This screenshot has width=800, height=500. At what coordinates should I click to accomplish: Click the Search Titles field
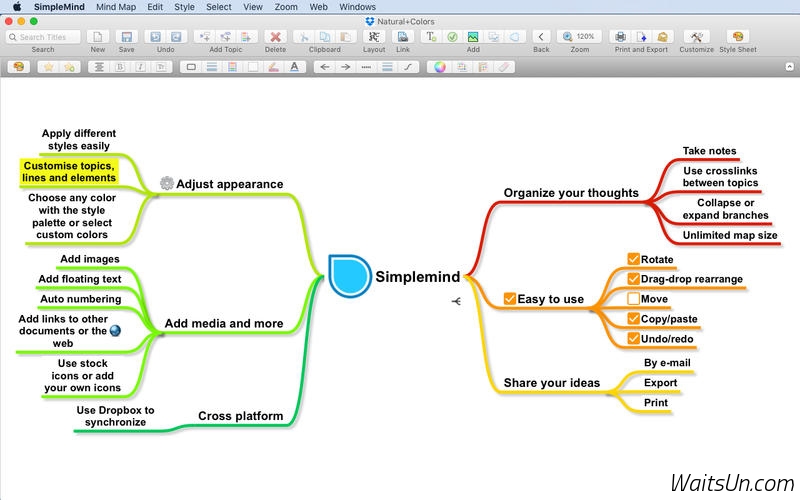coord(43,37)
